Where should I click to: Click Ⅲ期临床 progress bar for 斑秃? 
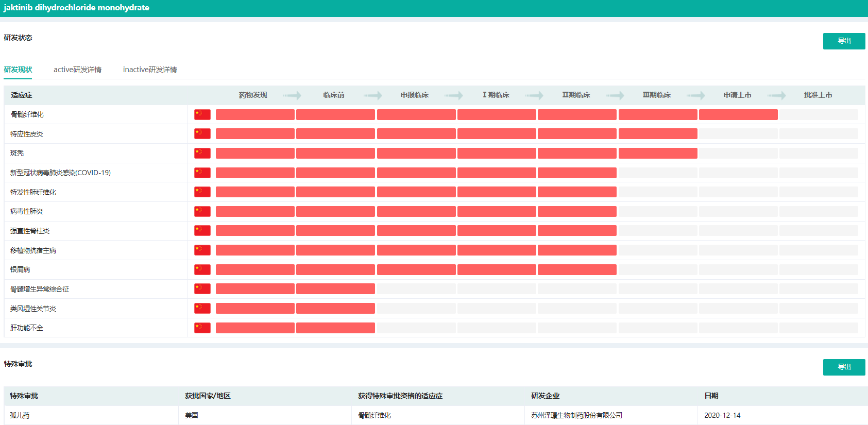pyautogui.click(x=657, y=153)
